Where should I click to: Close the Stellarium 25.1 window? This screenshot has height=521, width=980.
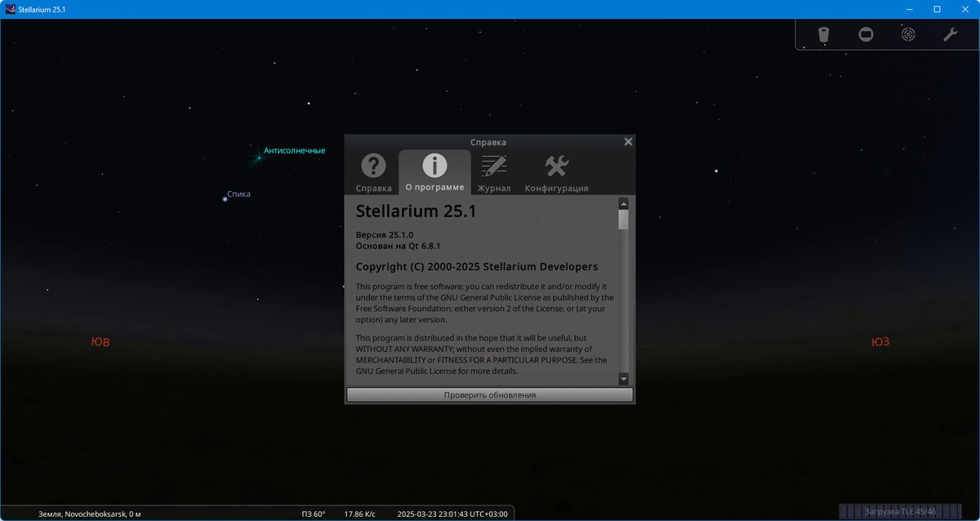(x=964, y=9)
